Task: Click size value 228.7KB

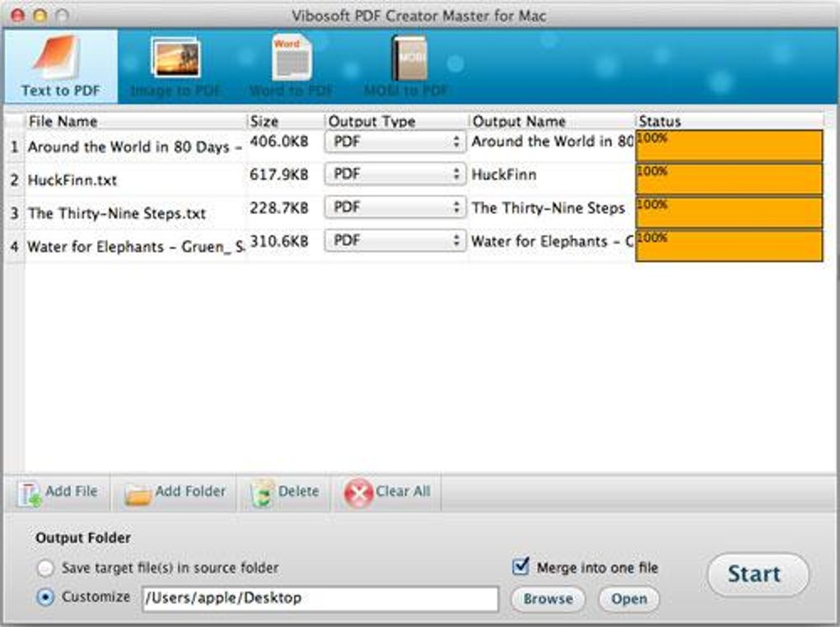Action: click(x=279, y=208)
